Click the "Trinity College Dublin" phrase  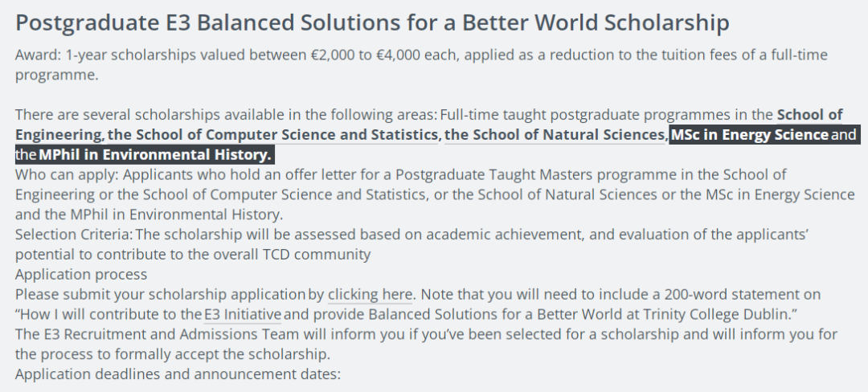[716, 314]
